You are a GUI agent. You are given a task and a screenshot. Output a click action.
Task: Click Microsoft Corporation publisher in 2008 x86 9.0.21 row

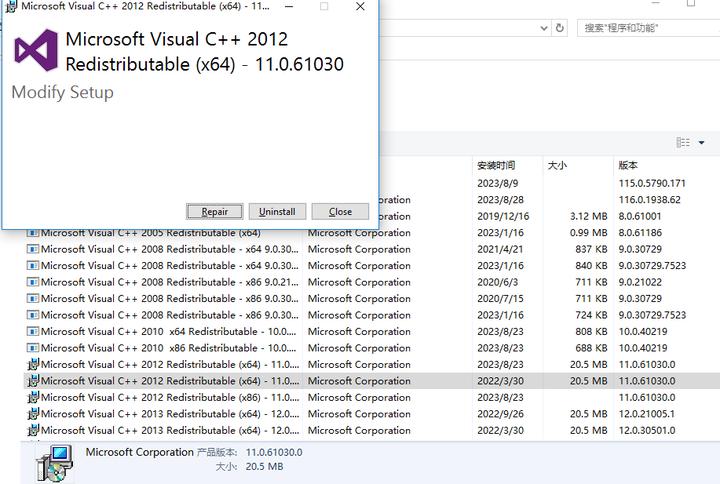click(359, 282)
